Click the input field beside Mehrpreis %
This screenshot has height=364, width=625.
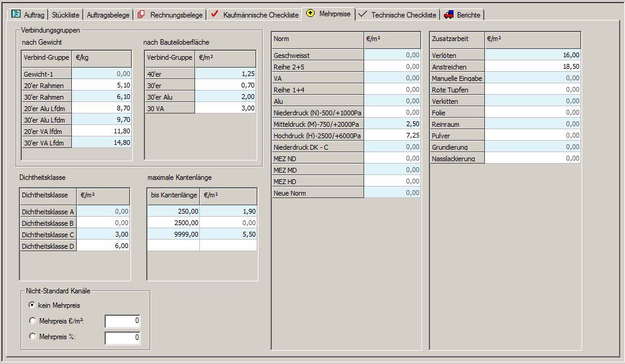(122, 337)
